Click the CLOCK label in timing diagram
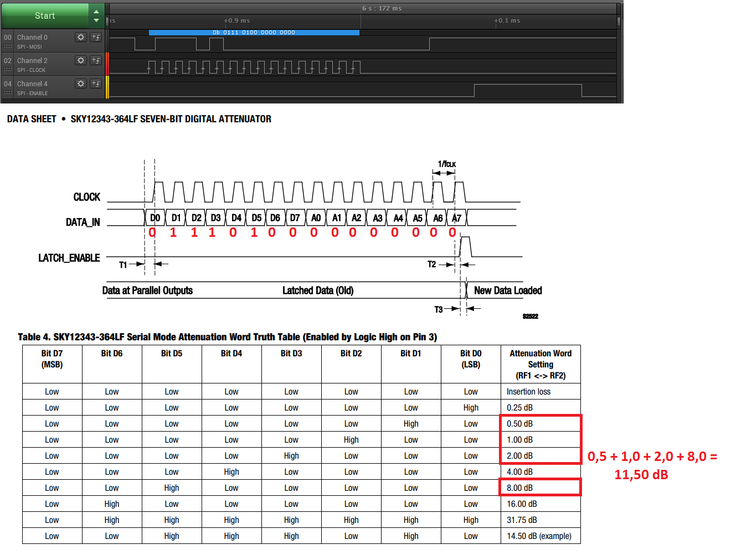The width and height of the screenshot is (731, 560). coord(86,197)
